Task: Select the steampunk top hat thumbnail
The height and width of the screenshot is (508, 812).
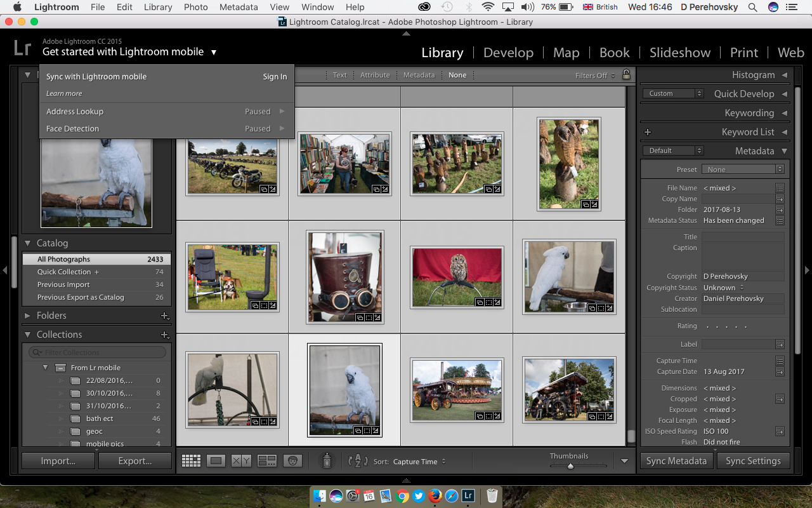Action: pos(344,277)
